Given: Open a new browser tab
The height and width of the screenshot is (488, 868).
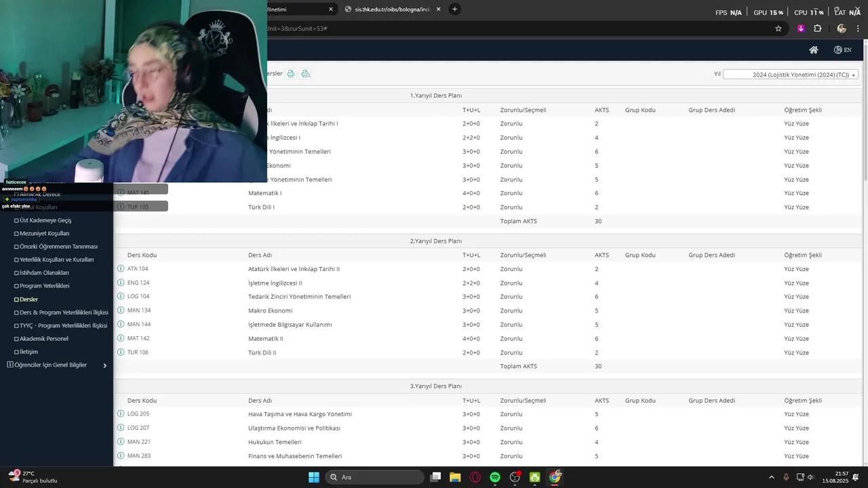Looking at the screenshot, I should pos(454,9).
